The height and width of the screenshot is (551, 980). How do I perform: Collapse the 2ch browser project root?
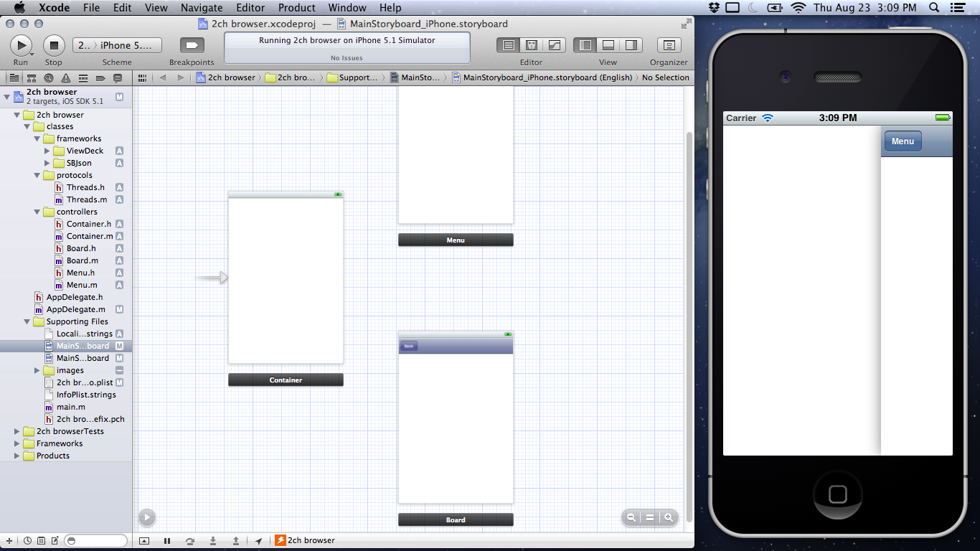7,96
